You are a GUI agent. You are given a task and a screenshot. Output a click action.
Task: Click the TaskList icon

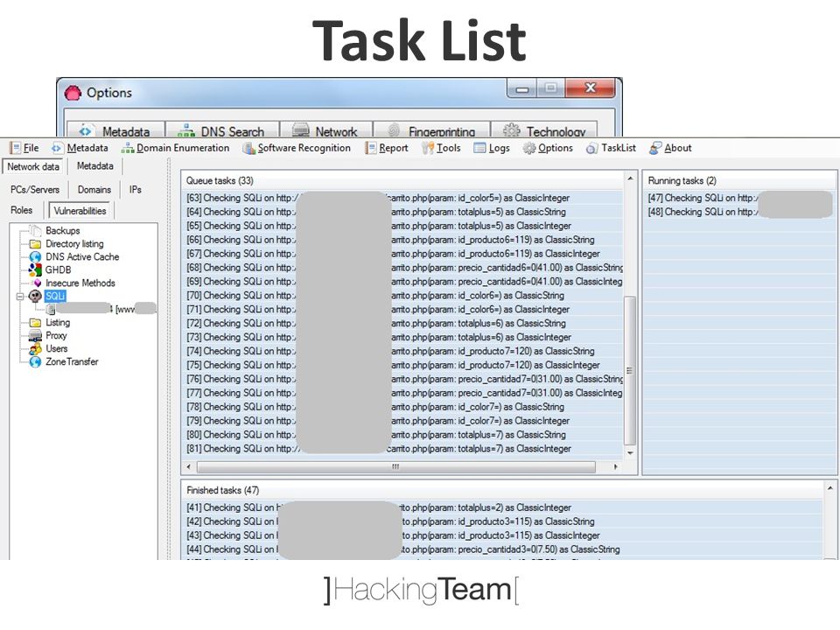(592, 149)
